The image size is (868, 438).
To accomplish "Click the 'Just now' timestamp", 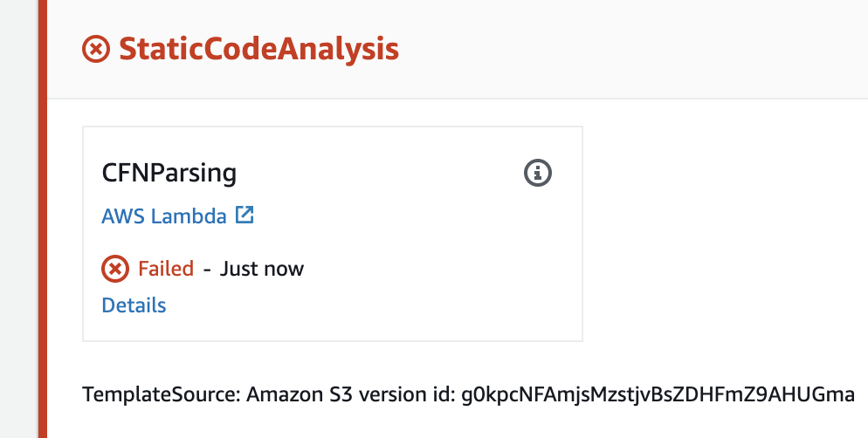I will point(261,270).
